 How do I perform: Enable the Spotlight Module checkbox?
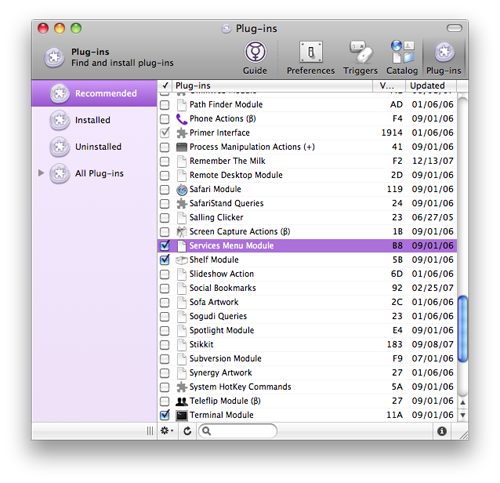pyautogui.click(x=164, y=331)
